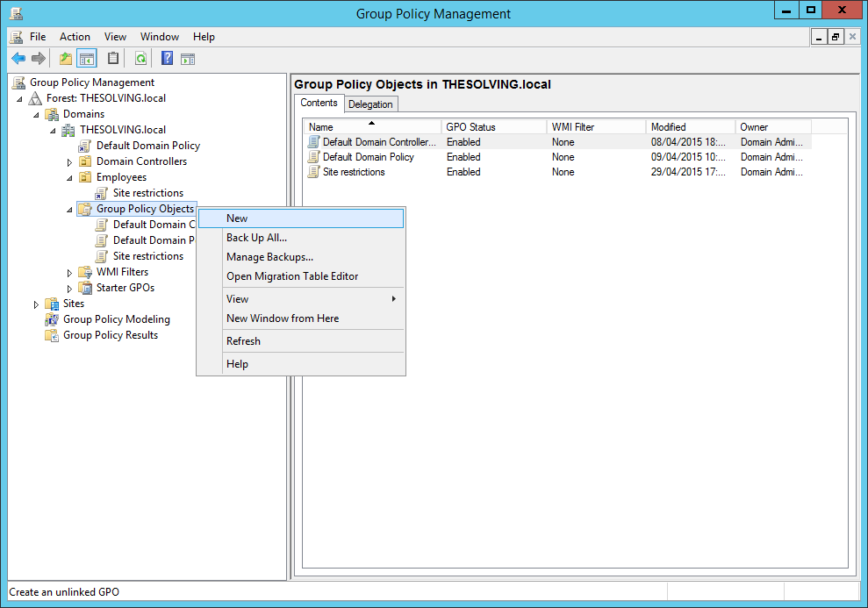868x608 pixels.
Task: Click the 29/04/2015 modified date cell
Action: pos(688,172)
